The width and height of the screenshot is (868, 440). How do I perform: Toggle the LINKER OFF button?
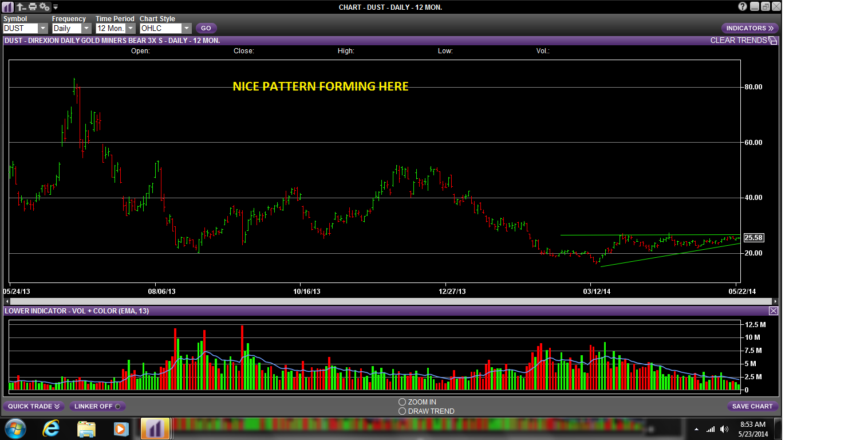[97, 406]
